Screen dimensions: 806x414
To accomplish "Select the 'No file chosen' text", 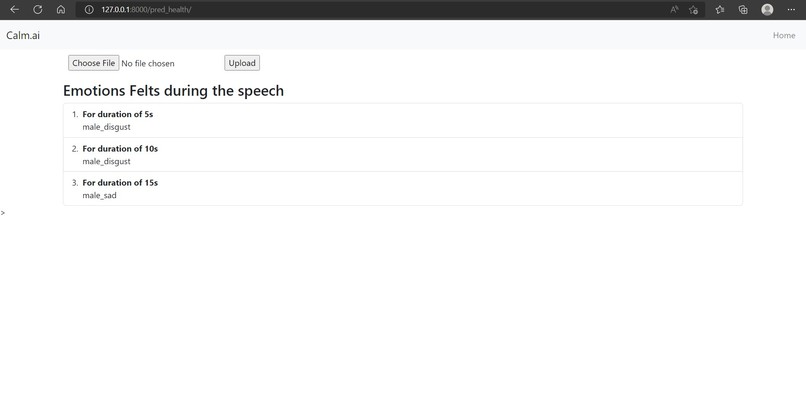I will pos(148,63).
